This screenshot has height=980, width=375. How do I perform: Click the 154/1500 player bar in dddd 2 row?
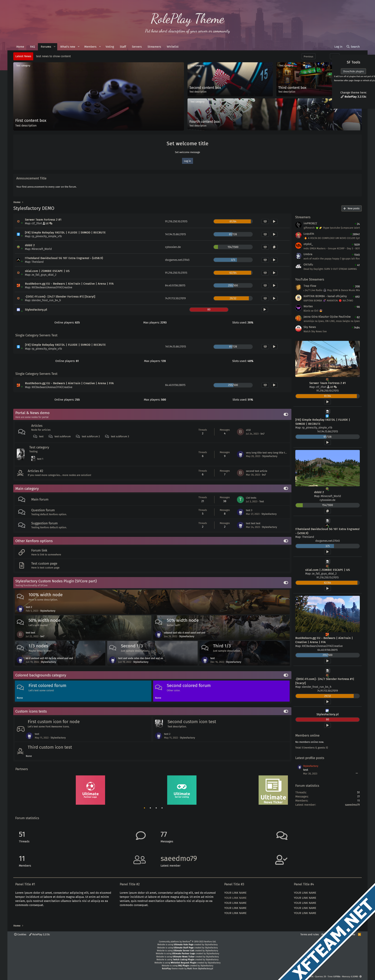233,247
